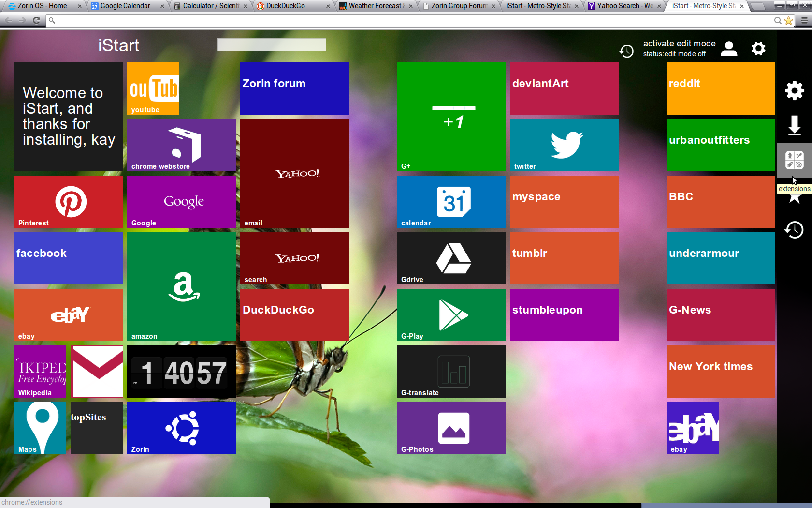The image size is (812, 508).
Task: Open the large gear settings in sidebar
Action: [x=794, y=90]
